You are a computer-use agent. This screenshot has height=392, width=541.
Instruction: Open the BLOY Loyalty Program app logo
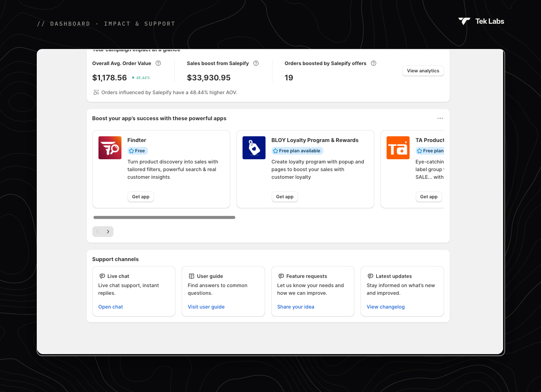coord(254,148)
